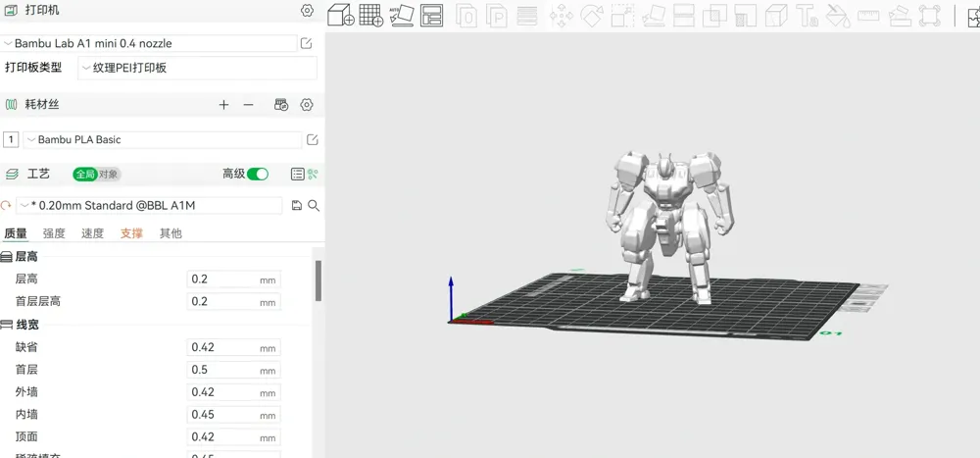This screenshot has height=458, width=980.
Task: Select the Seam painting cube tool
Action: tap(776, 16)
